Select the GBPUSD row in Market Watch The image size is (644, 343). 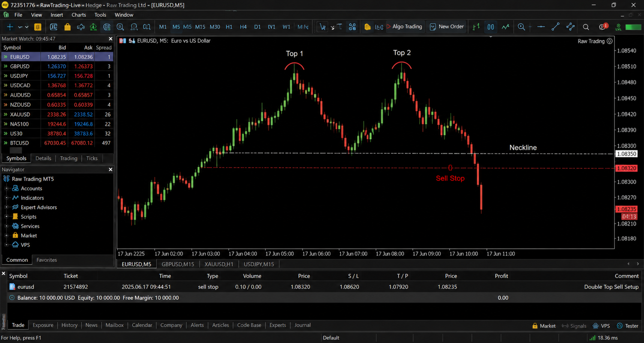pyautogui.click(x=57, y=66)
